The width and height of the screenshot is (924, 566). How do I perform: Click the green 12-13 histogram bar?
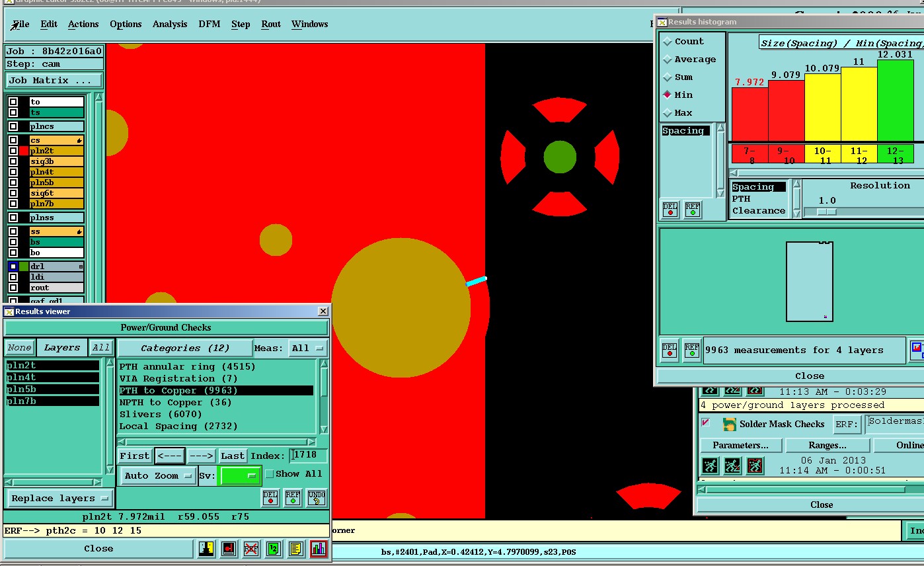coord(895,101)
